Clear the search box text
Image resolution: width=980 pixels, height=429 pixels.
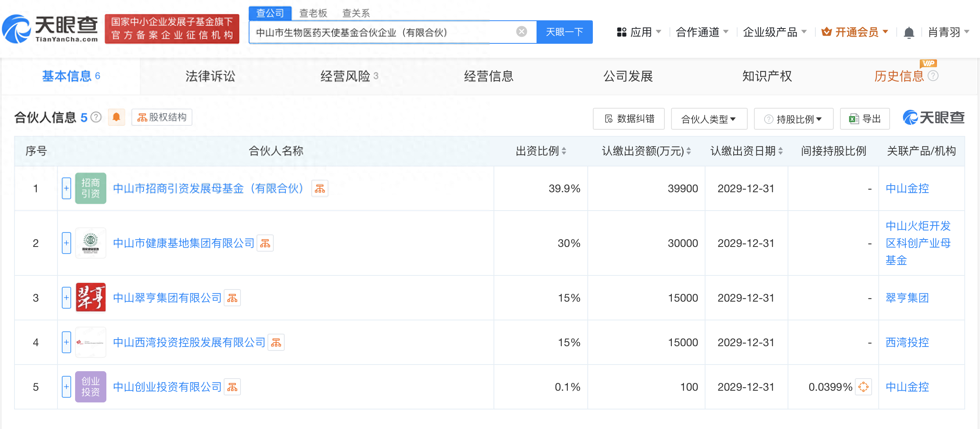coord(521,32)
